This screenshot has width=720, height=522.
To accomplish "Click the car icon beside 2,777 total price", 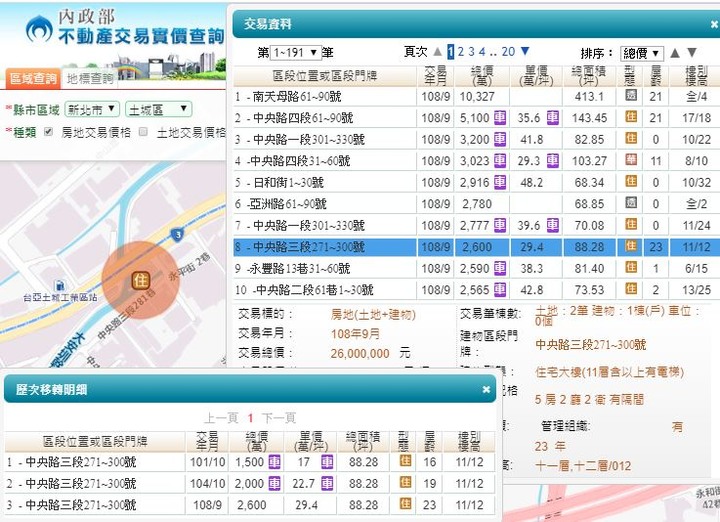I will [500, 225].
